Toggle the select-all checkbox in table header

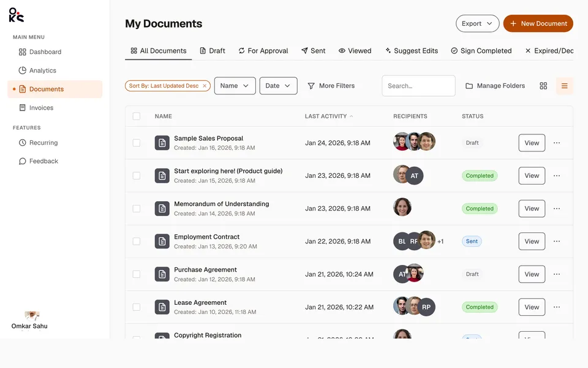[x=137, y=116]
